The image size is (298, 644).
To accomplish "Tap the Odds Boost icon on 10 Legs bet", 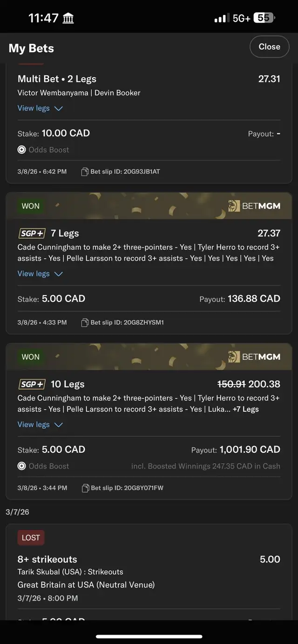I will coord(21,466).
